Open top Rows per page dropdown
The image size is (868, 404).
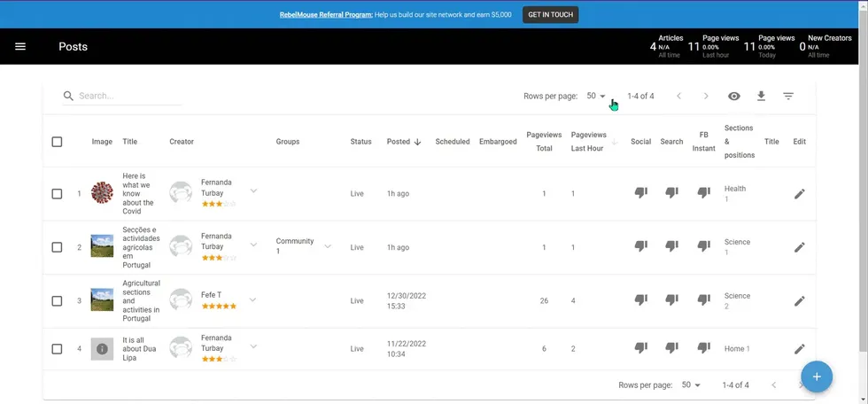[x=596, y=96]
